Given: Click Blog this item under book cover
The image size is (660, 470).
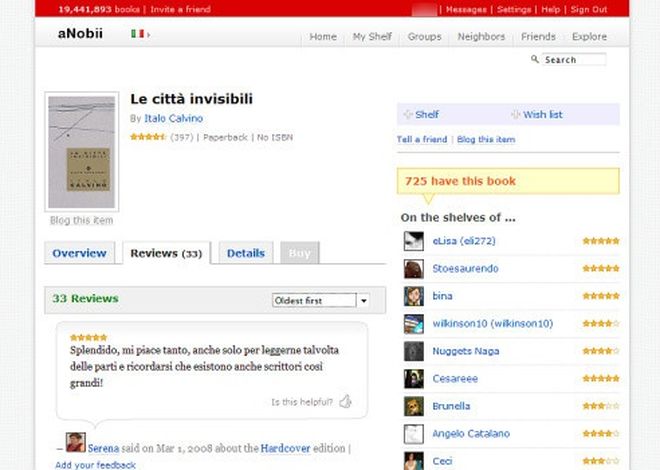Looking at the screenshot, I should [81, 220].
